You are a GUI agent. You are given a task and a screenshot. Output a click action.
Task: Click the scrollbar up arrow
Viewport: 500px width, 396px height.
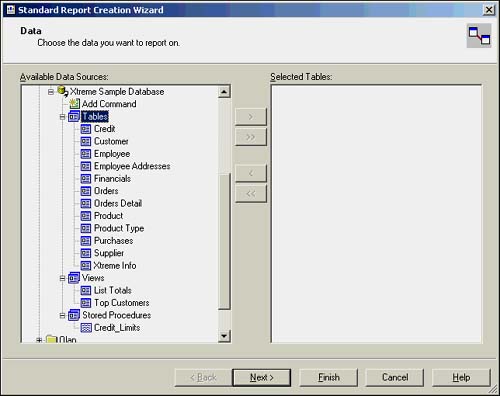(x=224, y=92)
